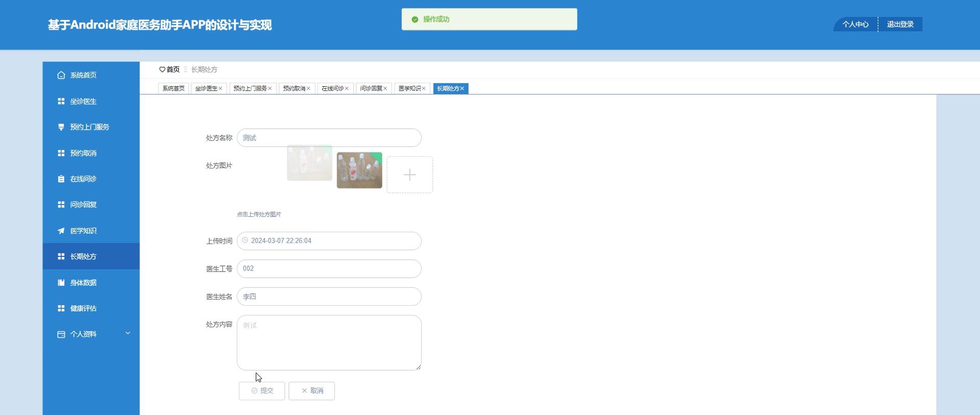
Task: Close the 预约取消 tab
Action: (308, 88)
